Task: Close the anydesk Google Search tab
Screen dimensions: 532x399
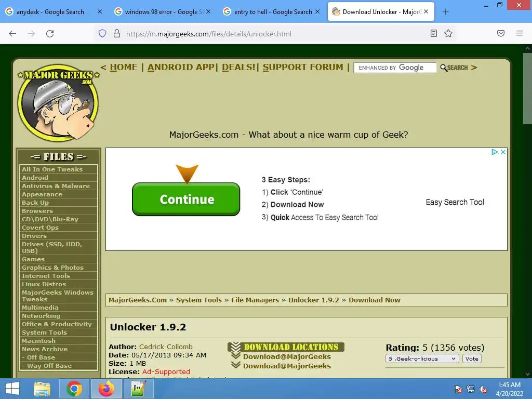Action: pos(100,11)
